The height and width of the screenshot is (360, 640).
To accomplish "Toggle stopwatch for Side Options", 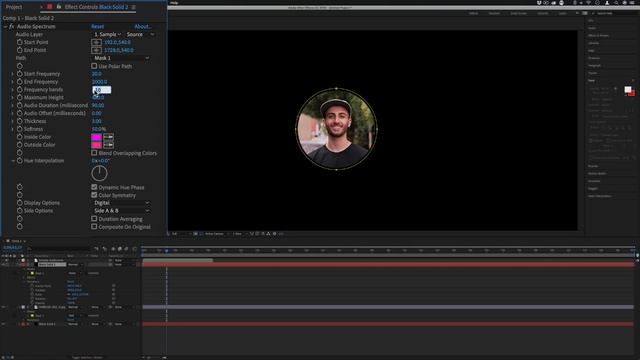I will click(x=20, y=211).
